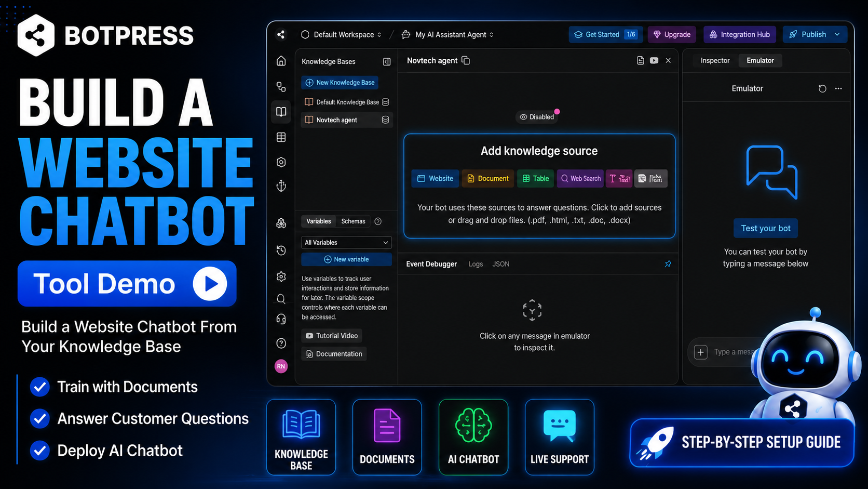Image resolution: width=868 pixels, height=489 pixels.
Task: Open the Documentation link
Action: [x=334, y=354]
